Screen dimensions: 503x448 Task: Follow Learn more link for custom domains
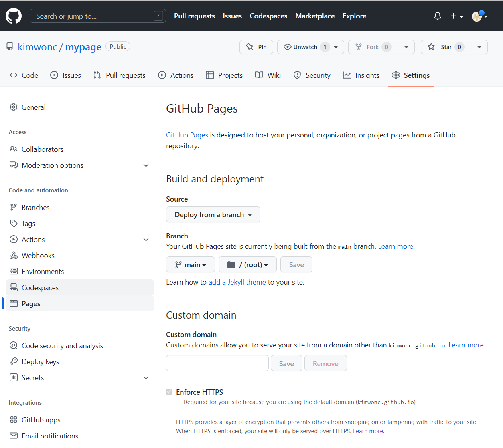pos(466,345)
